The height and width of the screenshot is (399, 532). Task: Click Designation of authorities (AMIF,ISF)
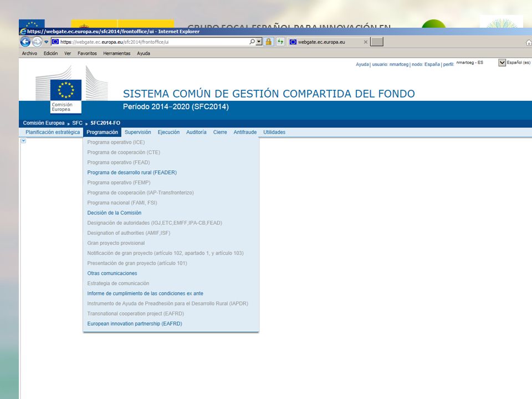pyautogui.click(x=129, y=233)
